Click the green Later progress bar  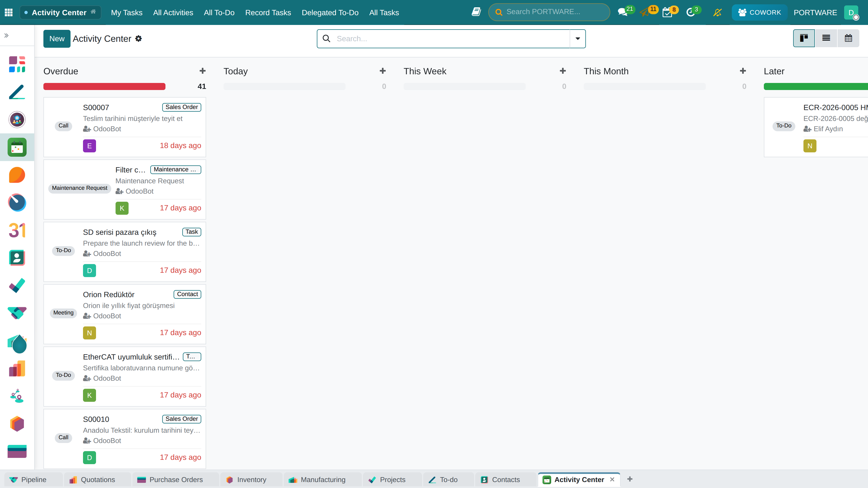coord(816,86)
